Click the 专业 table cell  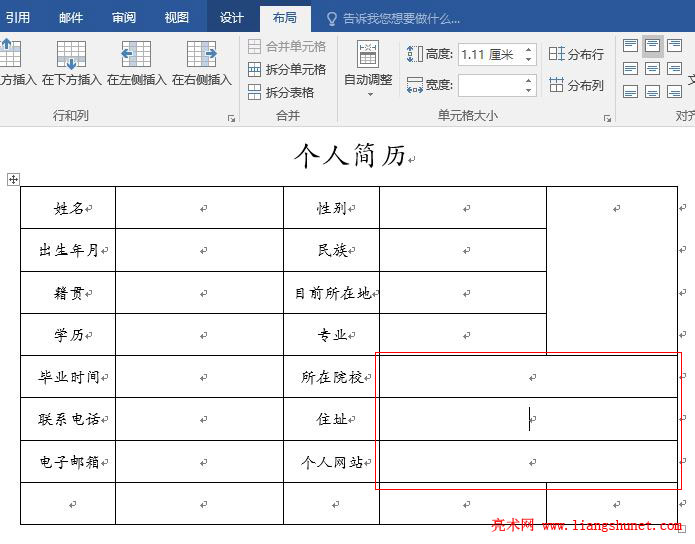tap(332, 335)
